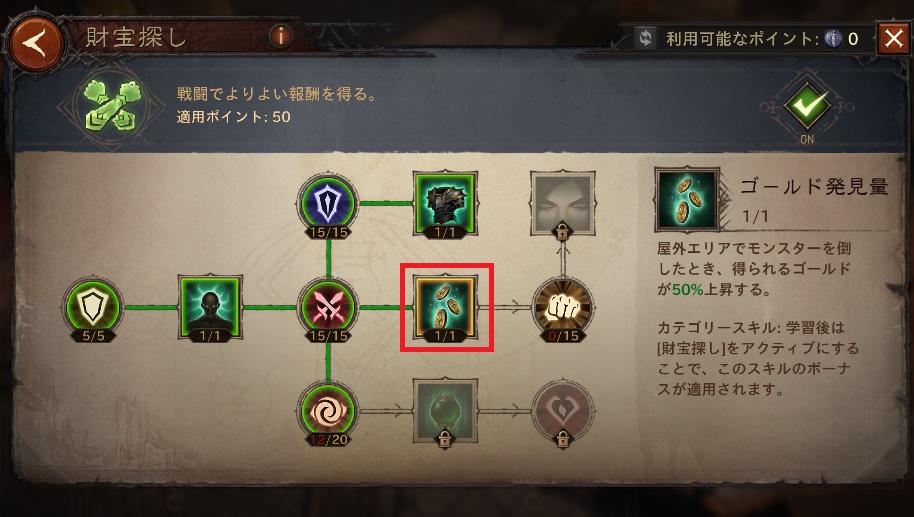The width and height of the screenshot is (914, 517).
Task: Select the crossed swords skill 15/15
Action: pyautogui.click(x=328, y=308)
